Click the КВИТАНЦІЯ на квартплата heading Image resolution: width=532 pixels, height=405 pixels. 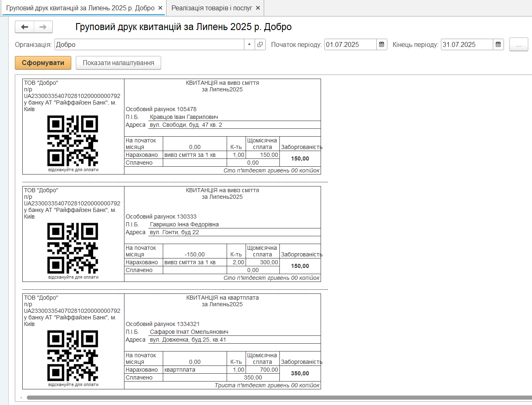223,298
